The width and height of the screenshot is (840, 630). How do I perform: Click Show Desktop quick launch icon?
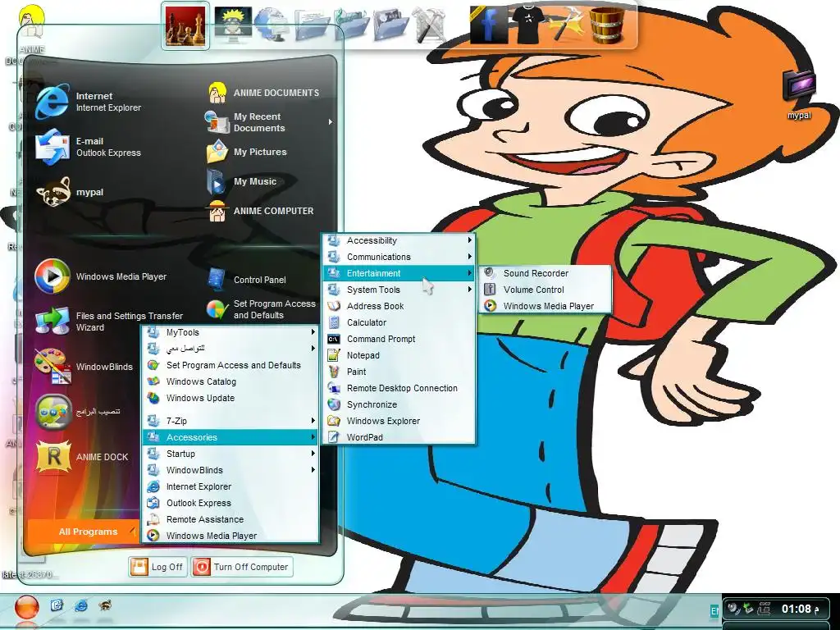(x=57, y=606)
